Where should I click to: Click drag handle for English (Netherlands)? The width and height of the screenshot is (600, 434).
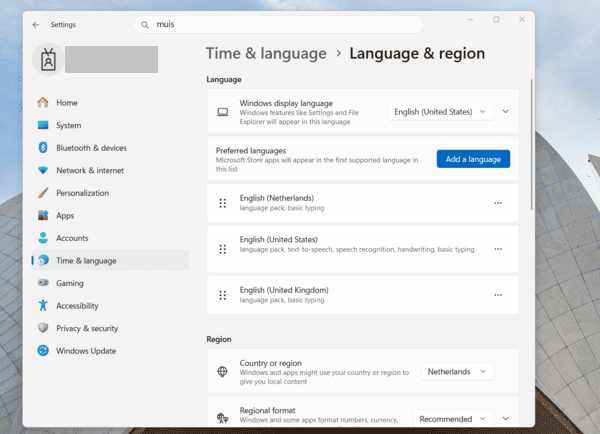tap(223, 203)
